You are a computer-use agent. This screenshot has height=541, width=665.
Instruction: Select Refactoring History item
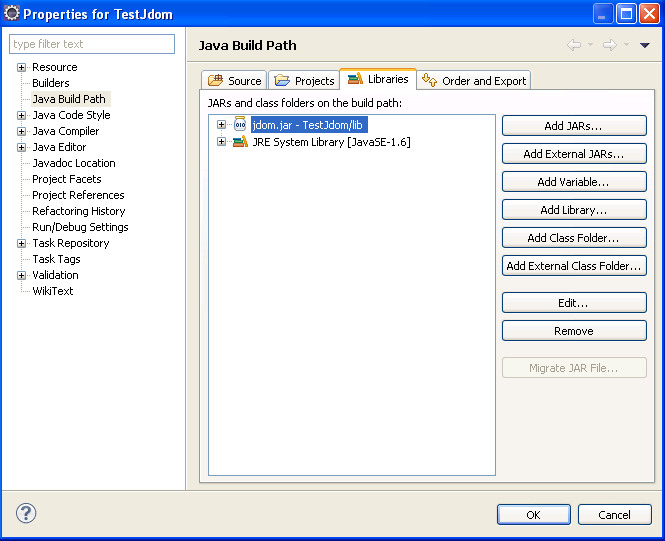coord(78,211)
